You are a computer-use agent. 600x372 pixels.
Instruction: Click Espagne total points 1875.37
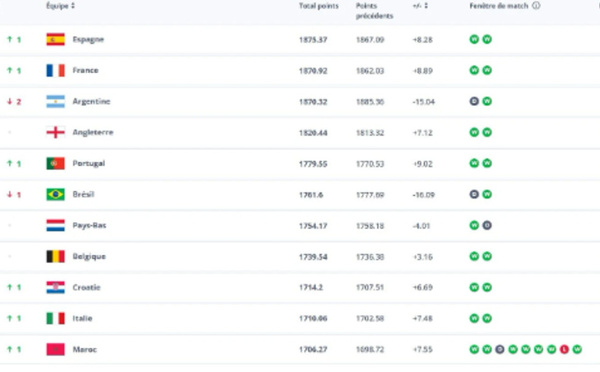point(313,40)
